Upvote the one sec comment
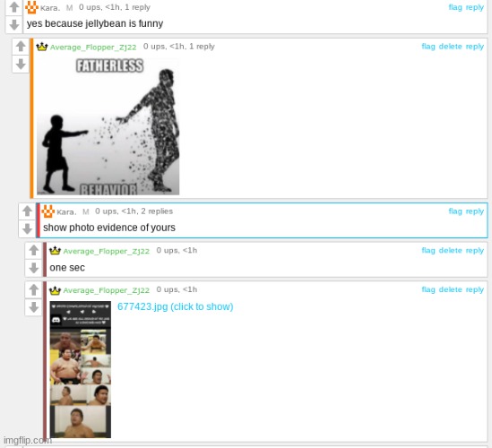This screenshot has width=492, height=448. 34,250
